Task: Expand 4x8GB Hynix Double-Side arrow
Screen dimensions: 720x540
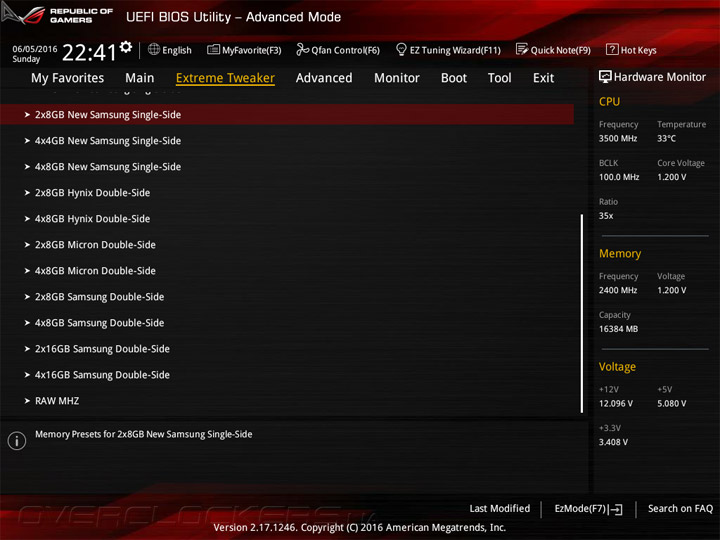Action: (x=27, y=219)
